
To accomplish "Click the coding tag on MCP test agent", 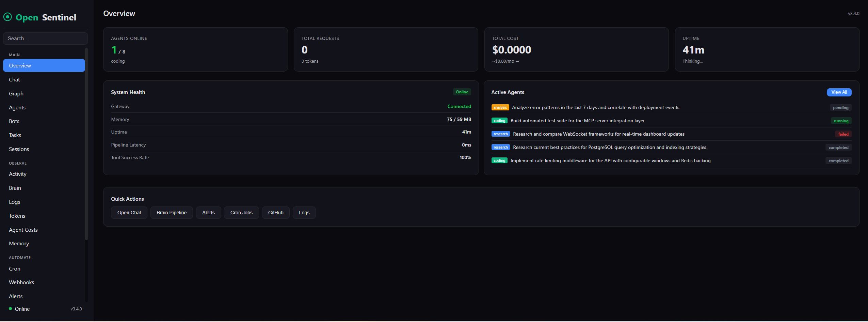I will [499, 121].
